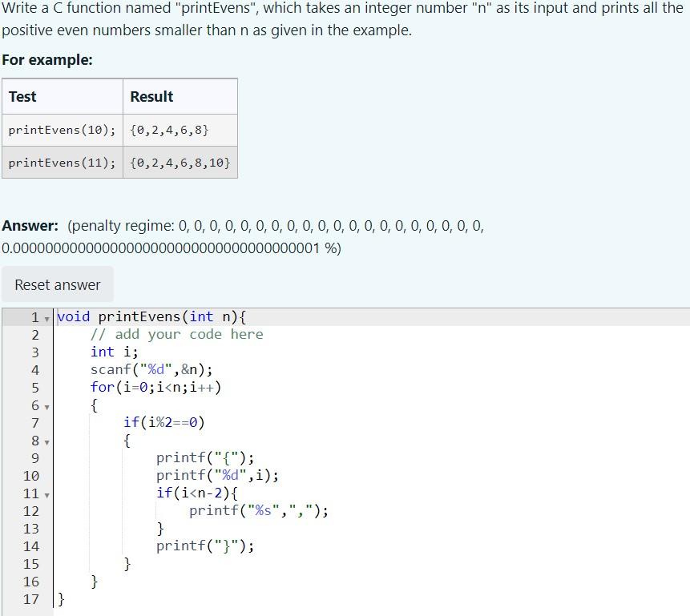Click line number 14 in the gutter
The image size is (690, 616).
click(x=31, y=546)
